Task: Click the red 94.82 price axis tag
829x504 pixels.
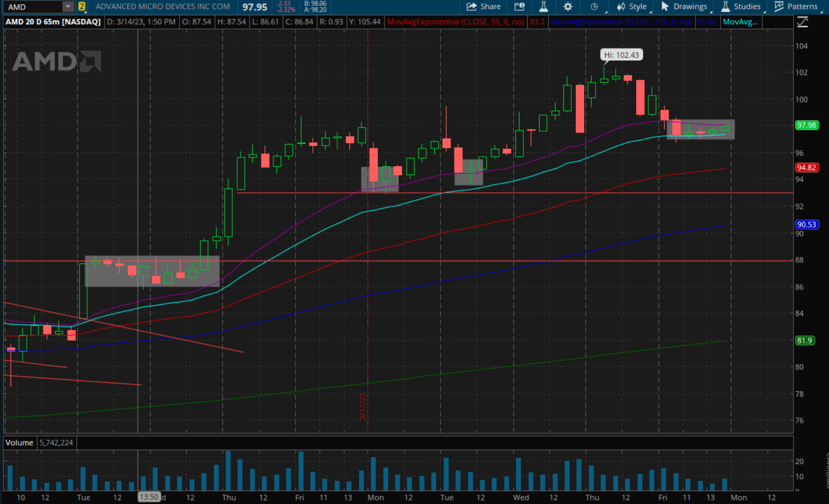Action: (x=806, y=167)
